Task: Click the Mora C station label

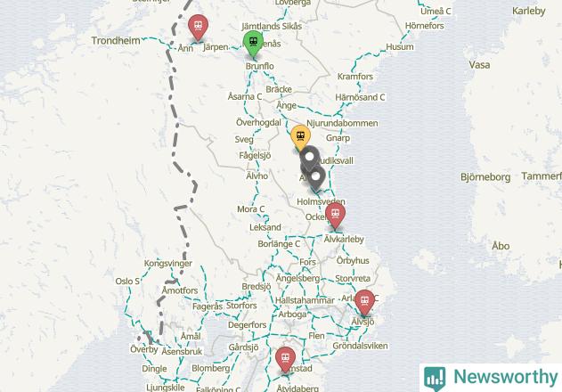Action: [x=251, y=209]
